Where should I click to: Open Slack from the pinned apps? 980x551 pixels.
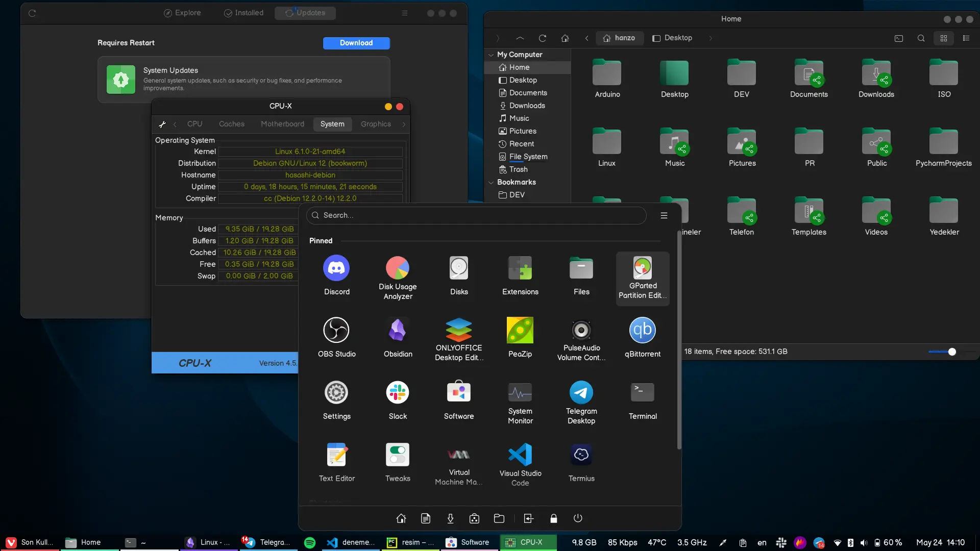pos(398,400)
